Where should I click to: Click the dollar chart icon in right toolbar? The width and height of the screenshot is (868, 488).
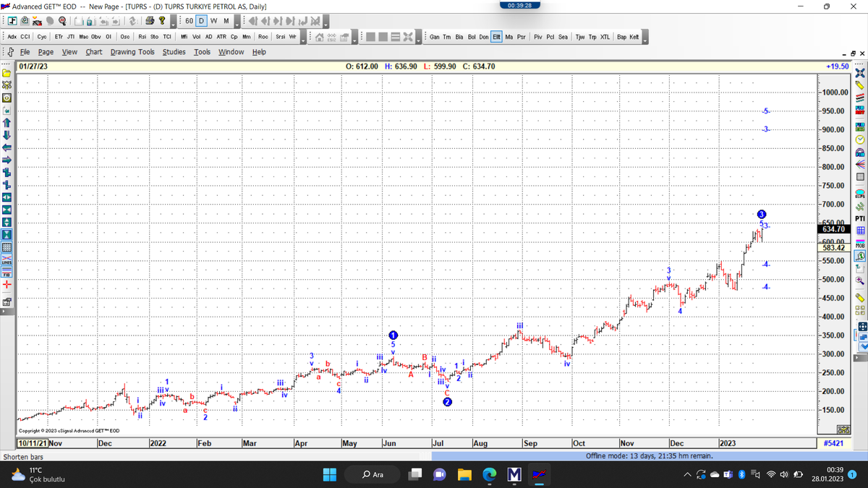point(860,254)
